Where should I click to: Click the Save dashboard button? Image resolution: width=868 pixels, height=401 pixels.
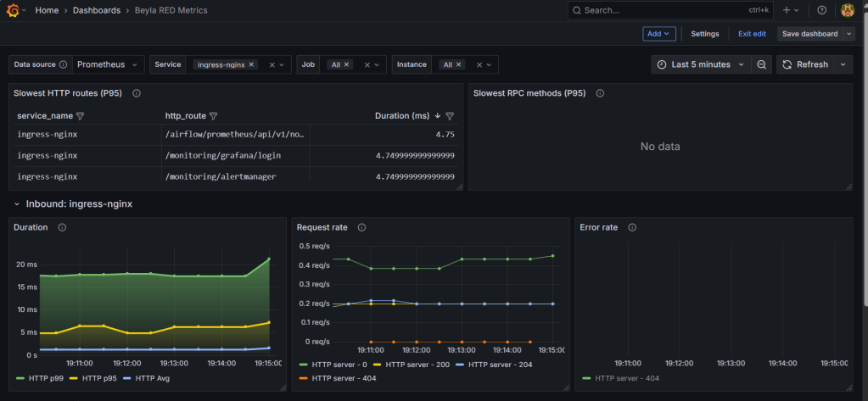(x=809, y=34)
